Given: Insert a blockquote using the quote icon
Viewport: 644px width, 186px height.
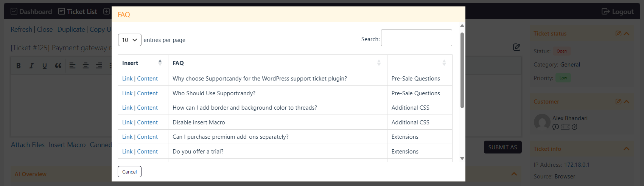Looking at the screenshot, I should (58, 66).
